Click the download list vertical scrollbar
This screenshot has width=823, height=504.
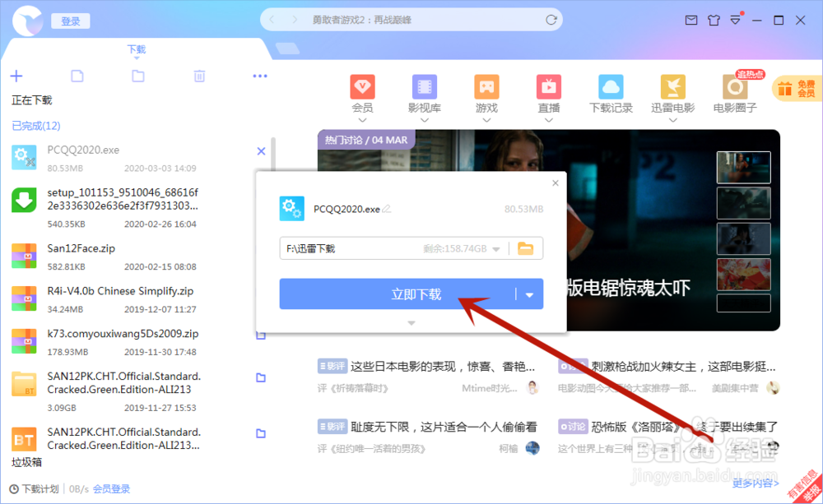[273, 155]
